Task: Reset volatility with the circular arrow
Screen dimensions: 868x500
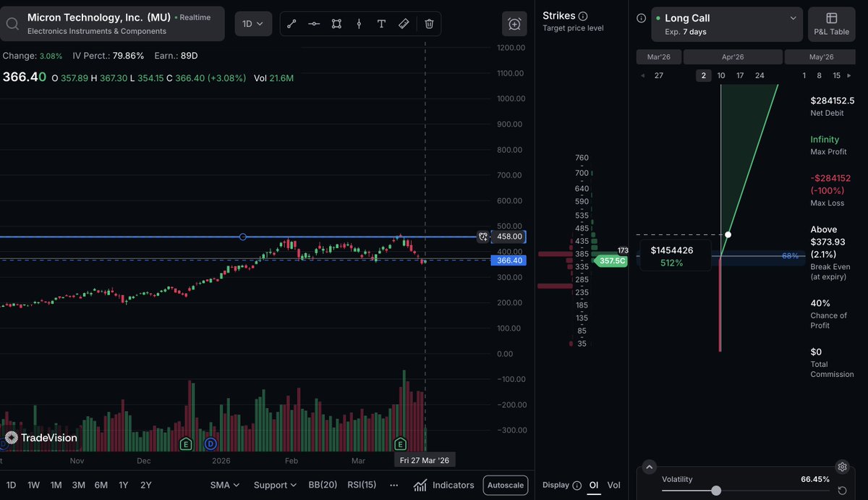Action: (x=842, y=491)
